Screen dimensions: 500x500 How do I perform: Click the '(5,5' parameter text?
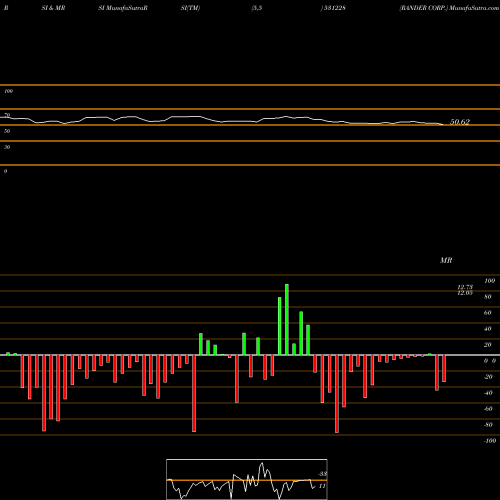(257, 8)
